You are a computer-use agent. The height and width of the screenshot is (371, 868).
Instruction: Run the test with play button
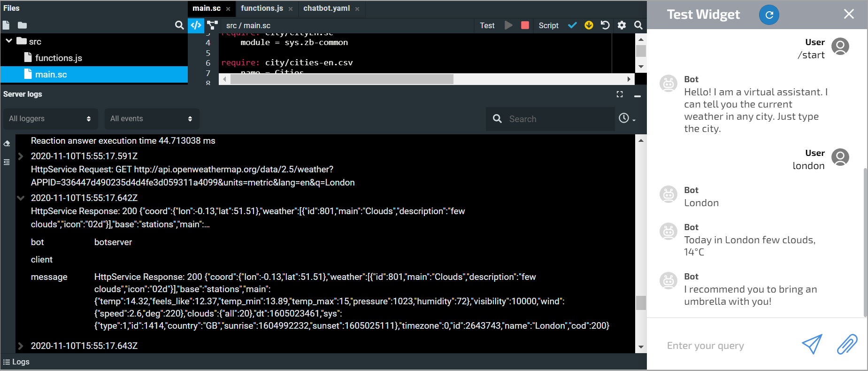pyautogui.click(x=508, y=25)
